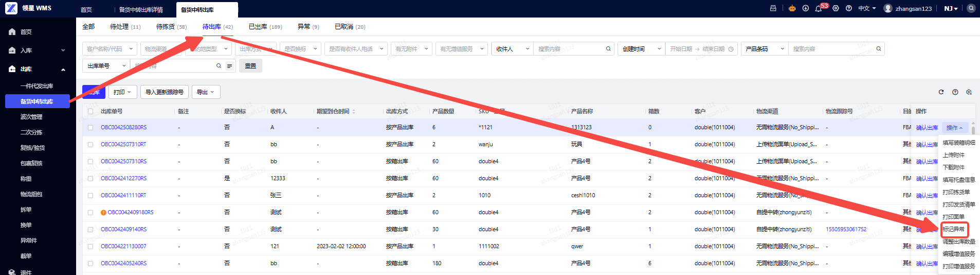Viewport: 980px width, 275px height.
Task: Open the settings hexagon icon in top bar
Action: pos(836,8)
